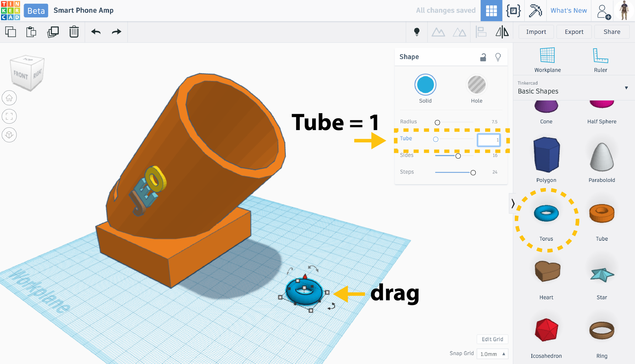Click the Export button

(x=574, y=32)
